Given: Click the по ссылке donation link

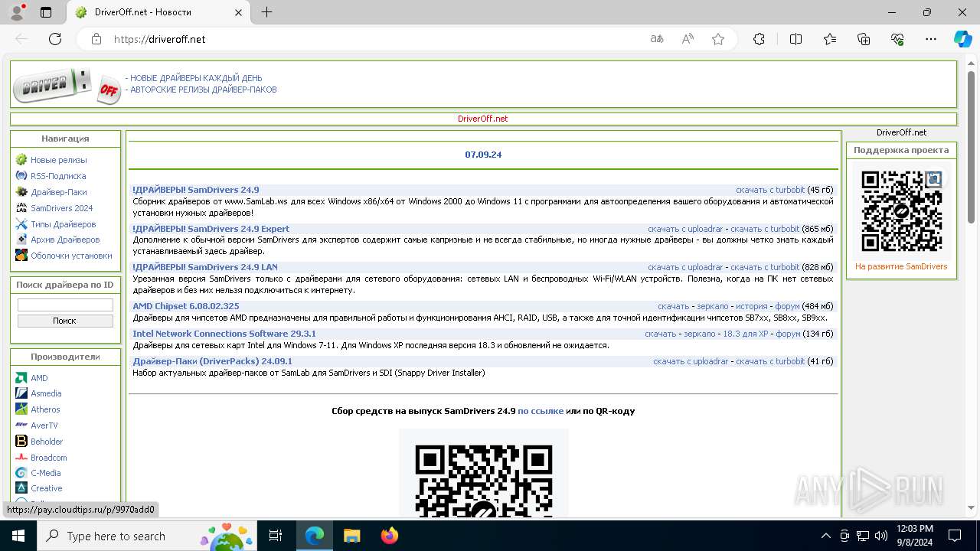Looking at the screenshot, I should tap(541, 411).
